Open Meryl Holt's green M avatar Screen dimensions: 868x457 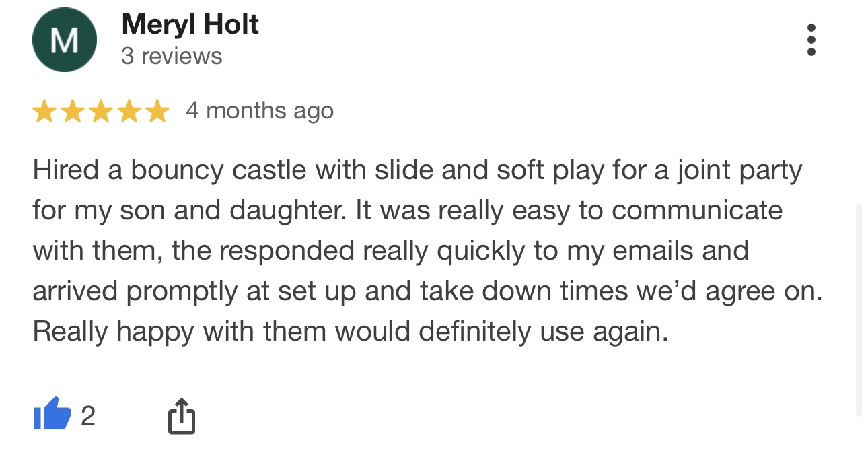[x=65, y=40]
